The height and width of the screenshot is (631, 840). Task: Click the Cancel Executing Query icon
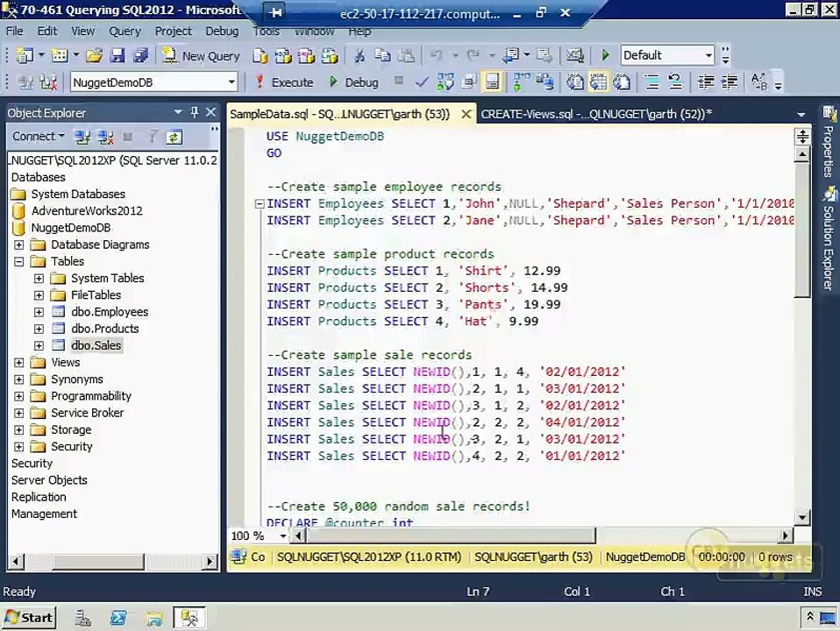398,82
